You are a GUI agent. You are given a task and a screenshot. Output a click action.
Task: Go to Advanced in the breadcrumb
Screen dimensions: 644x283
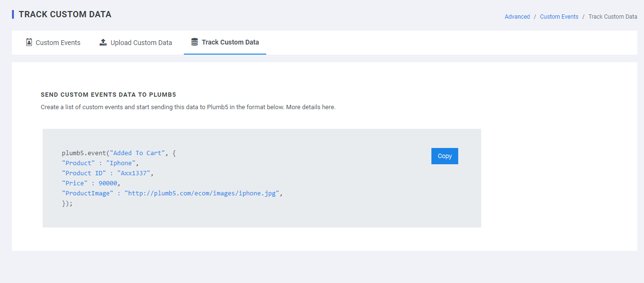(517, 17)
